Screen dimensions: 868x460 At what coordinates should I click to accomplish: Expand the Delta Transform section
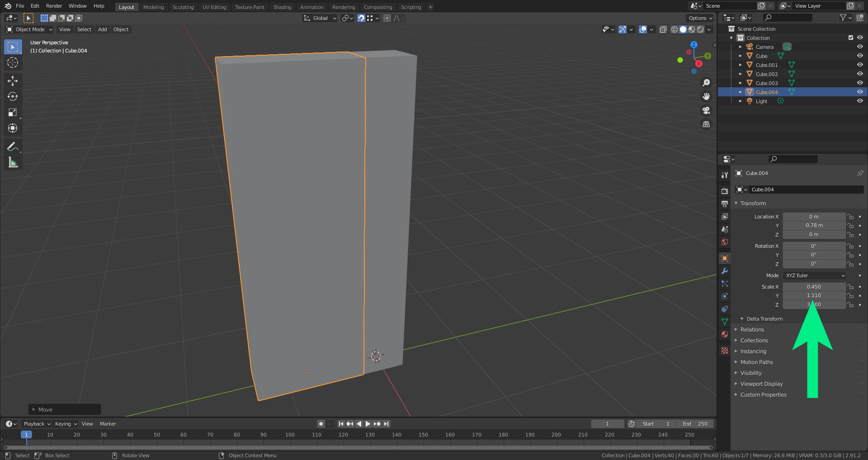tap(764, 319)
